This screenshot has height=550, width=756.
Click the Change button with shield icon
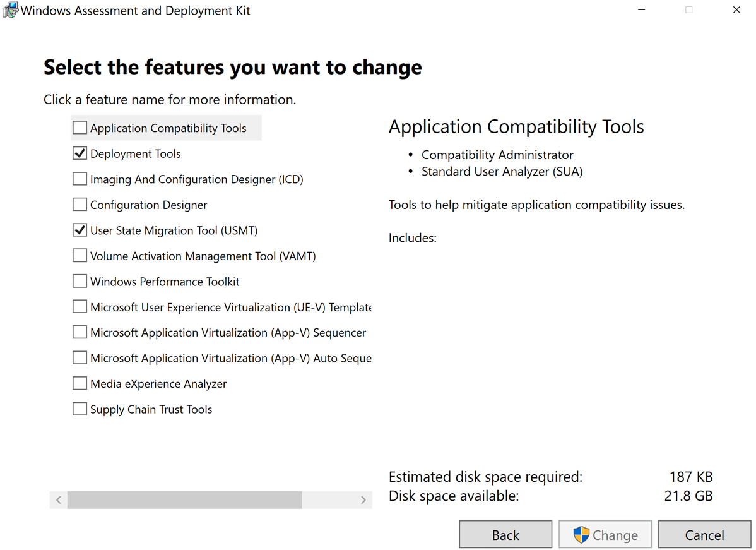[605, 535]
